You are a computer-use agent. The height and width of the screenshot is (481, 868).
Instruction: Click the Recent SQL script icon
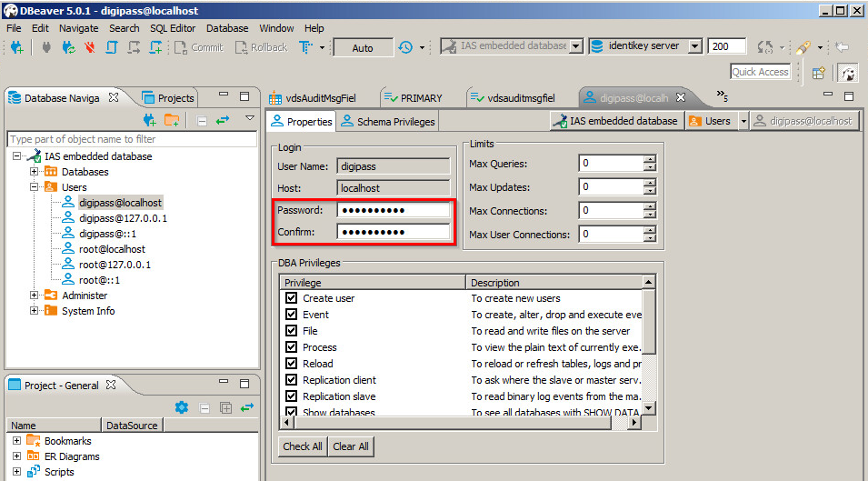(x=134, y=47)
